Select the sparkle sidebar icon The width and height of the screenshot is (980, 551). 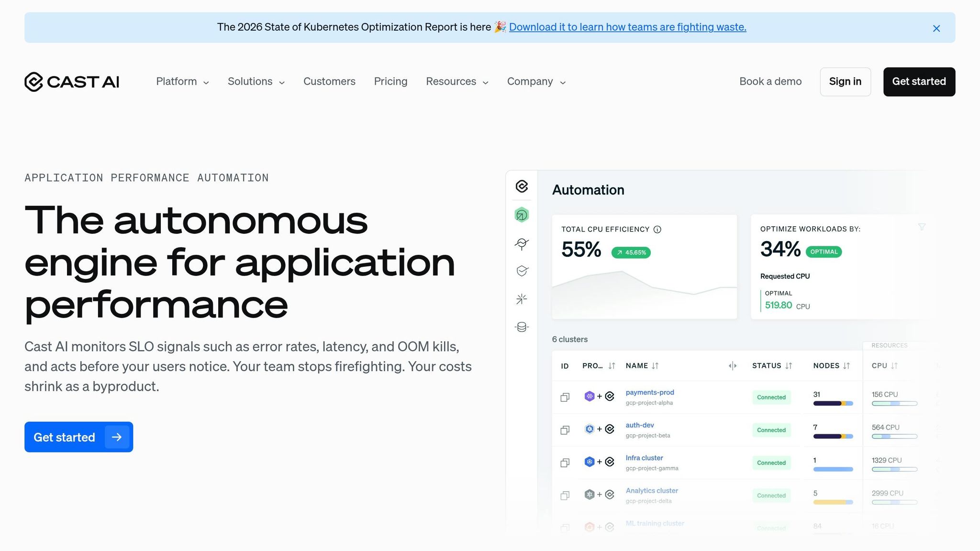tap(522, 299)
